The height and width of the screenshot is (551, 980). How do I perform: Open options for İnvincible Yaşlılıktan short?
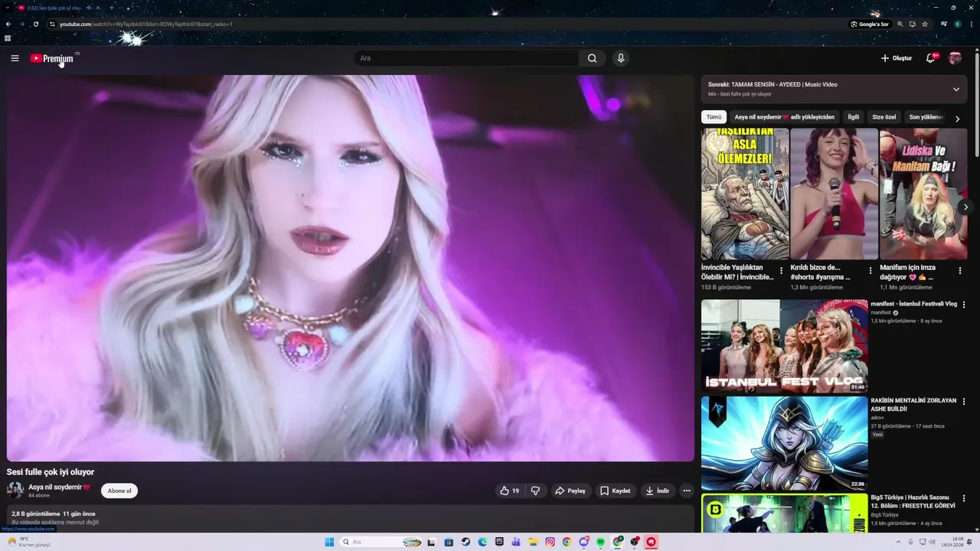point(781,271)
